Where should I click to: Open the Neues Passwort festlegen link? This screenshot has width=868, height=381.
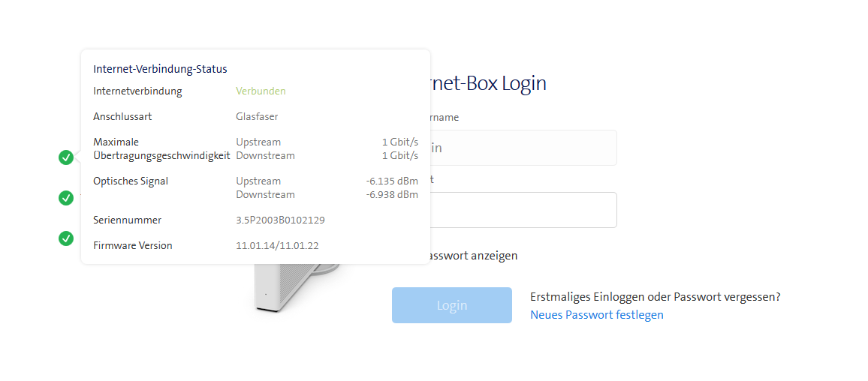coord(597,315)
